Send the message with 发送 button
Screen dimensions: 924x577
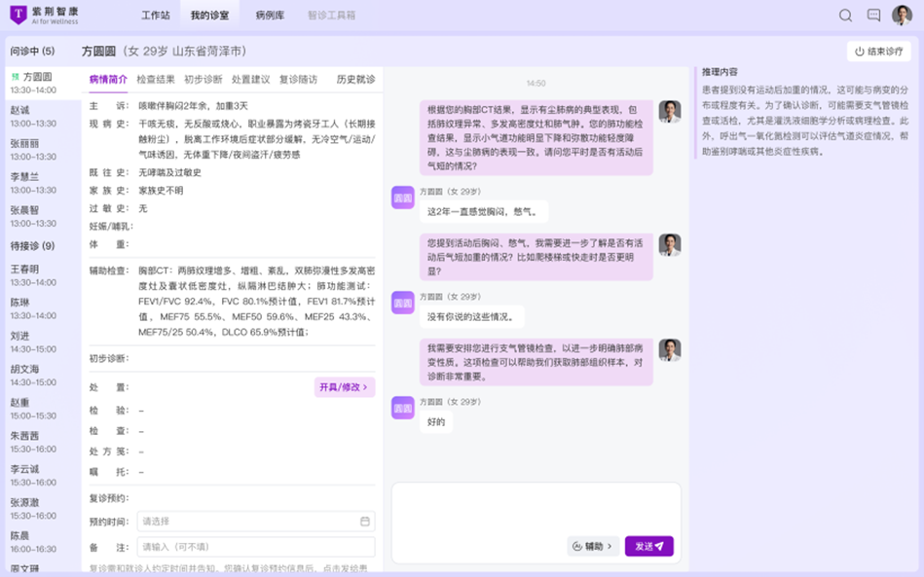[648, 547]
